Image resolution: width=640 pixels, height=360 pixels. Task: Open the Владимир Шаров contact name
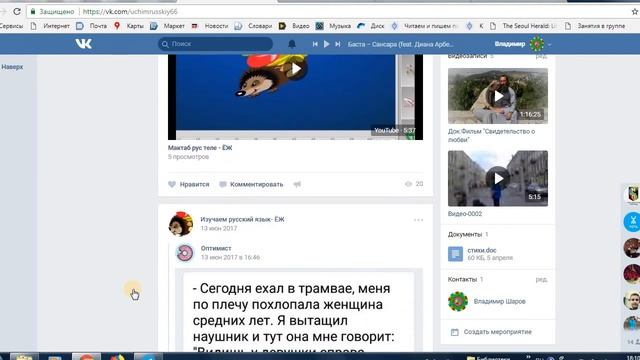pyautogui.click(x=500, y=301)
